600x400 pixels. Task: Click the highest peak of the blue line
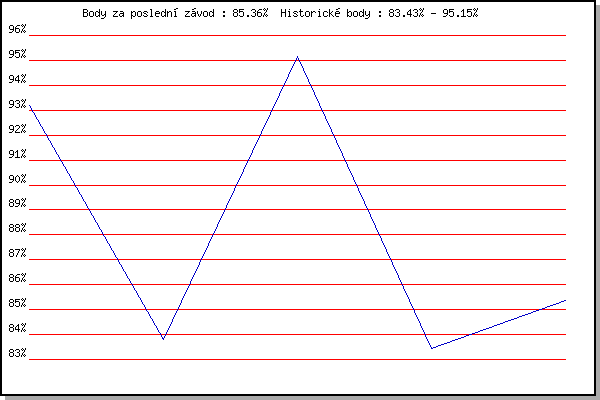pos(297,57)
